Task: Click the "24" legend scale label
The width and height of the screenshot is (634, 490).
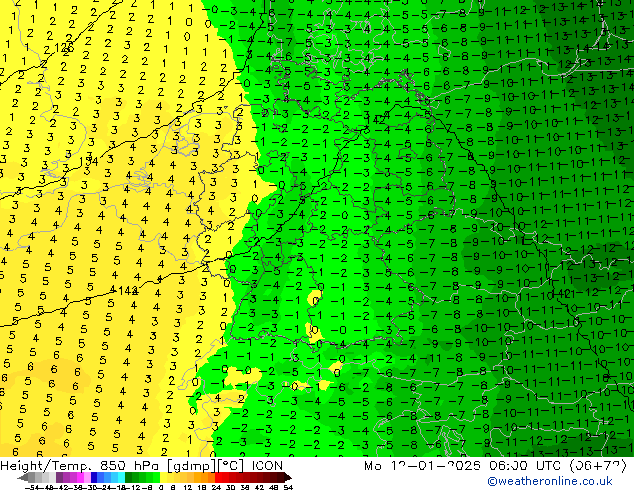Action: click(216, 487)
